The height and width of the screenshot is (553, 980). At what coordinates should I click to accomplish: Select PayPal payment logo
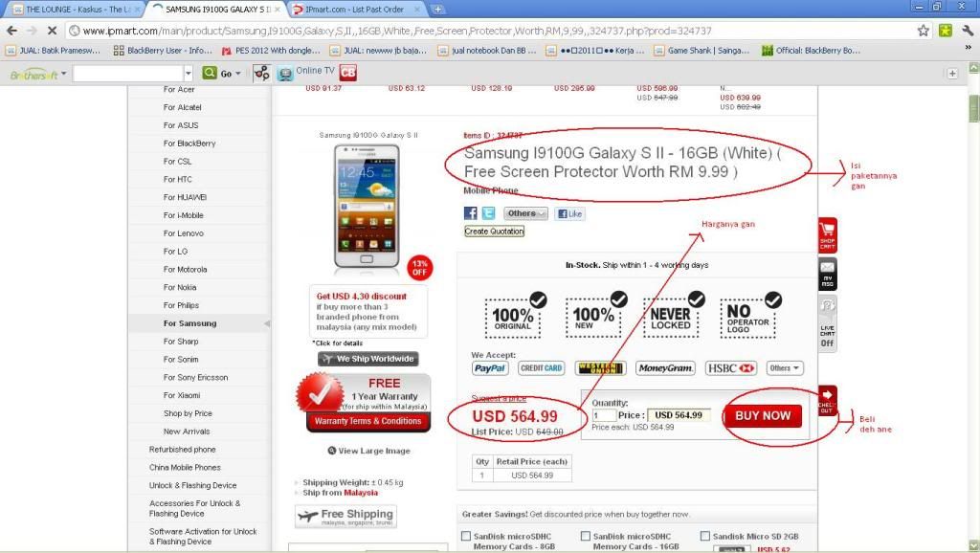[x=490, y=368]
